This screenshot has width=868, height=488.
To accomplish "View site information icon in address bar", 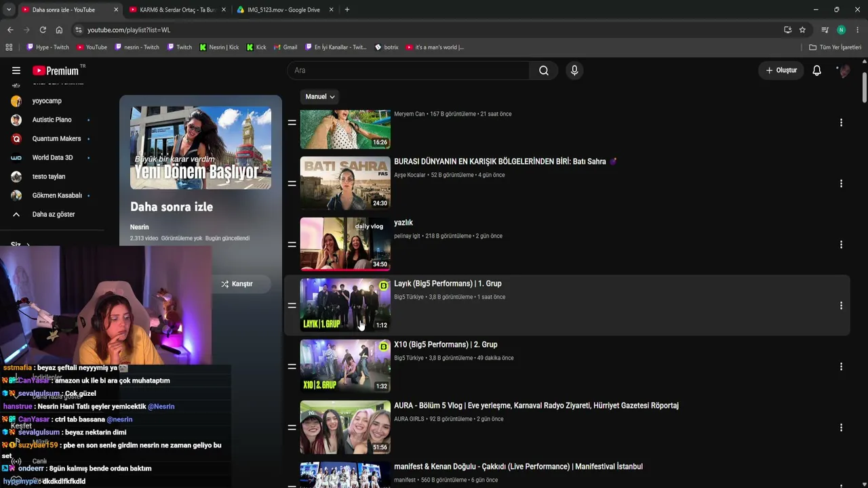I will point(79,30).
